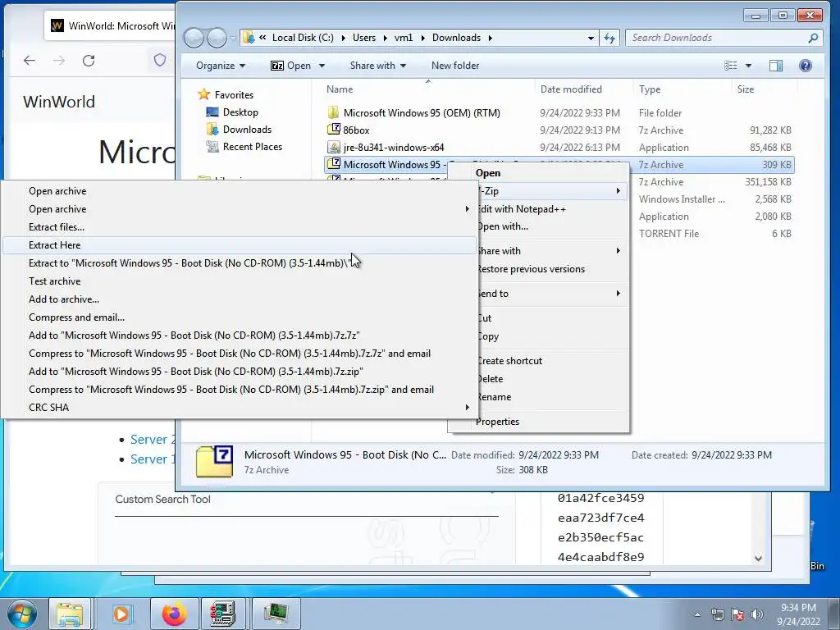This screenshot has width=840, height=630.
Task: Choose Copy in context menu
Action: click(x=552, y=336)
